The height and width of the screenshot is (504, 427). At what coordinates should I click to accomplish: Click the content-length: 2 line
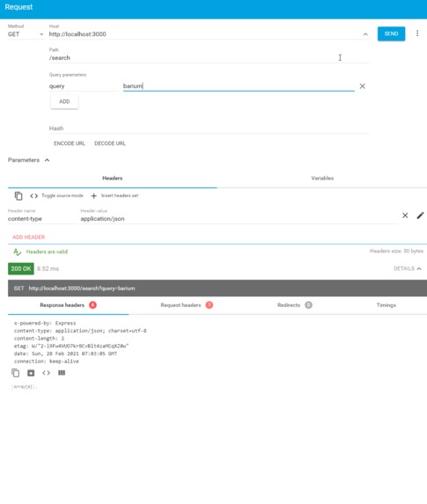pyautogui.click(x=40, y=338)
